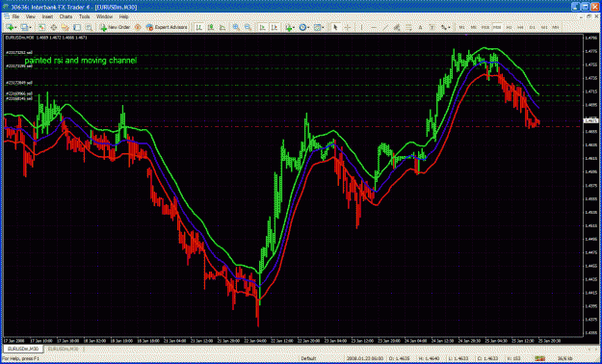Switch to D1 daily timeframe
This screenshot has height=364, width=602.
pos(532,27)
